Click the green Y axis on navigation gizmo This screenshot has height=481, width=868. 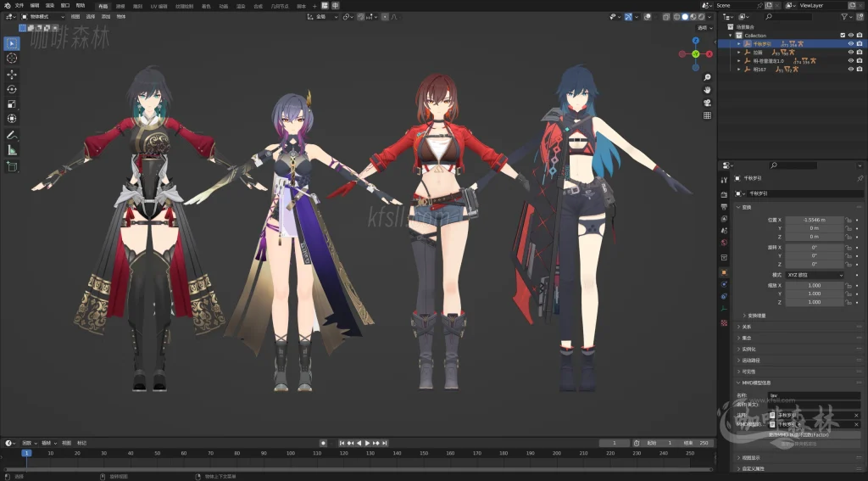[695, 53]
